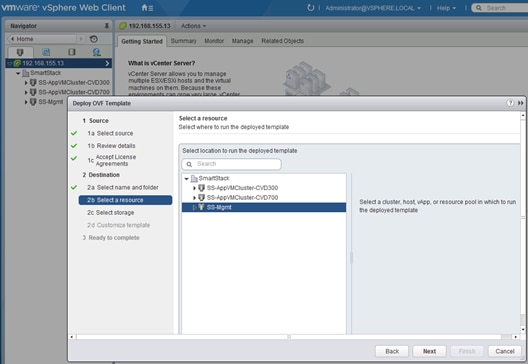Open the home menu icon in header
Screen dimensions: 528x364
[147, 7]
